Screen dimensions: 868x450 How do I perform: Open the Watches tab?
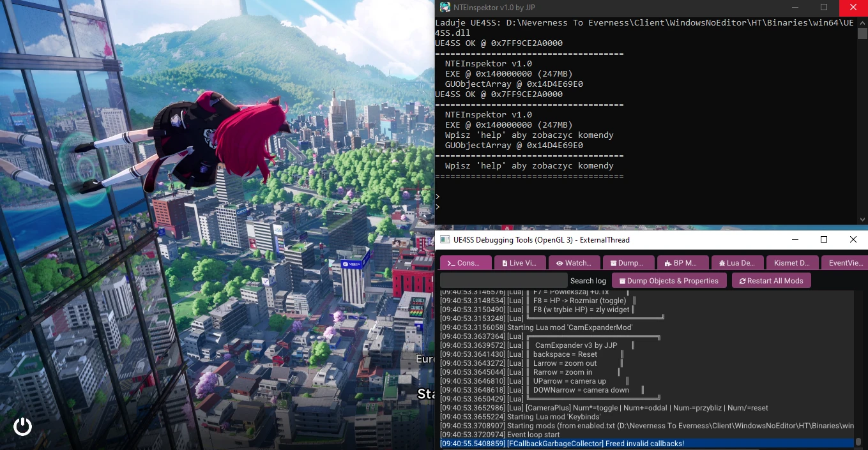(x=574, y=262)
